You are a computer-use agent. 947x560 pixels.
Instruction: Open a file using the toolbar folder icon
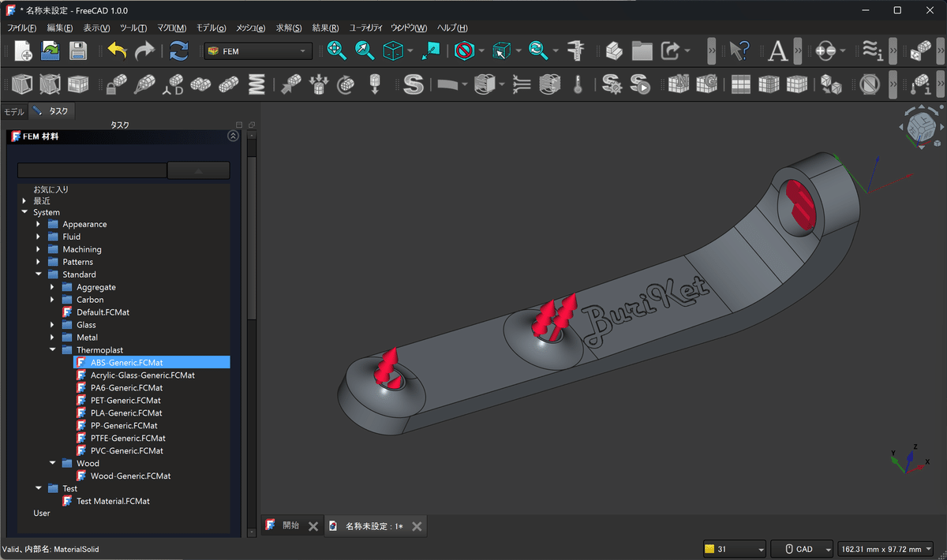coord(50,50)
